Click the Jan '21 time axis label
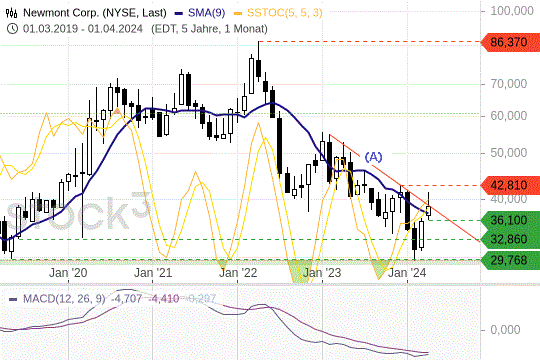 (x=153, y=273)
